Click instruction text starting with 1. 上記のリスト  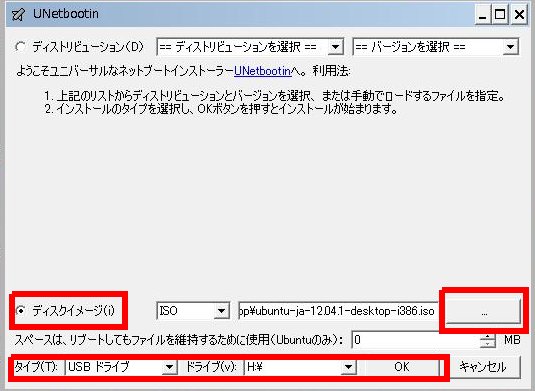[x=275, y=96]
